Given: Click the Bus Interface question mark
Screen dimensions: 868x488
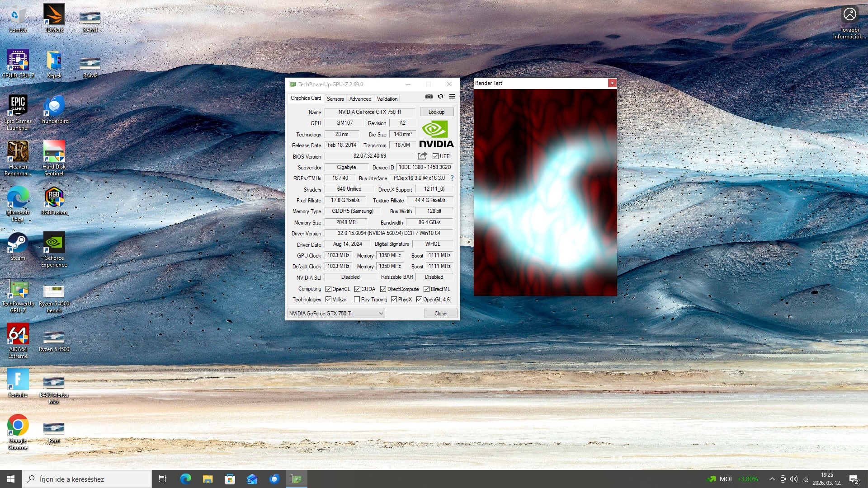Looking at the screenshot, I should click(452, 178).
